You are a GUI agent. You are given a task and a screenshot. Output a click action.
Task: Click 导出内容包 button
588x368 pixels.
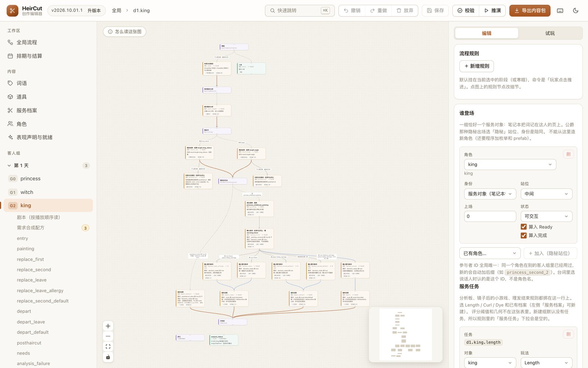tap(530, 11)
